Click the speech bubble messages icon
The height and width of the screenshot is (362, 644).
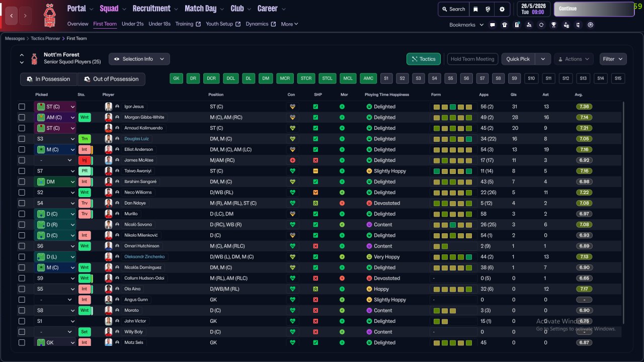pyautogui.click(x=493, y=25)
